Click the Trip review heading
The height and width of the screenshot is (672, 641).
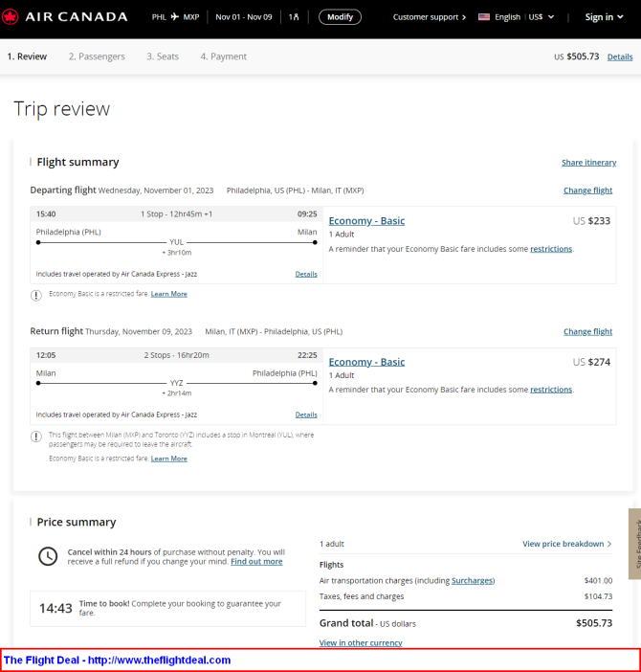pos(61,109)
